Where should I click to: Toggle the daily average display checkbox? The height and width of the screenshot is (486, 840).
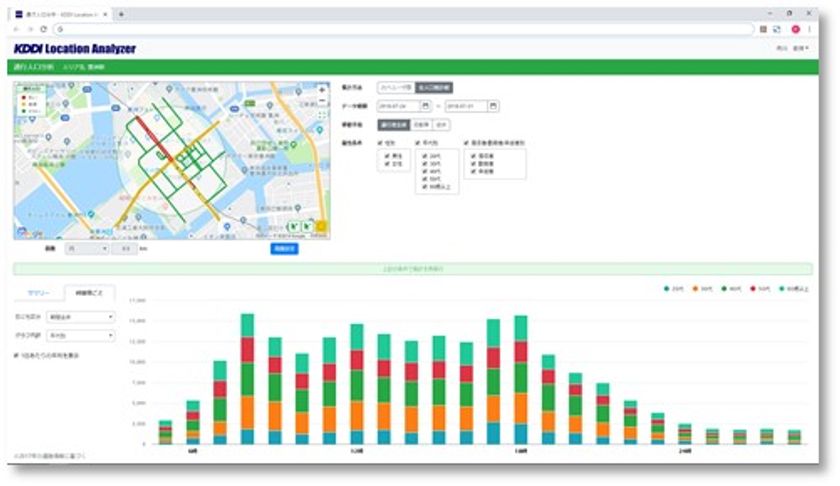pyautogui.click(x=16, y=355)
